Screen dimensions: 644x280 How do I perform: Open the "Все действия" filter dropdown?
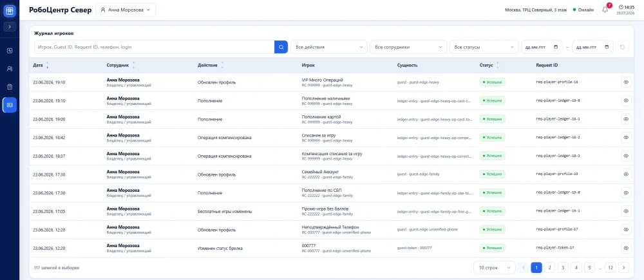[x=329, y=47]
